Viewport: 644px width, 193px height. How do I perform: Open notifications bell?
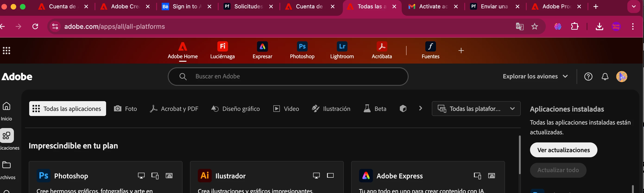pos(605,76)
